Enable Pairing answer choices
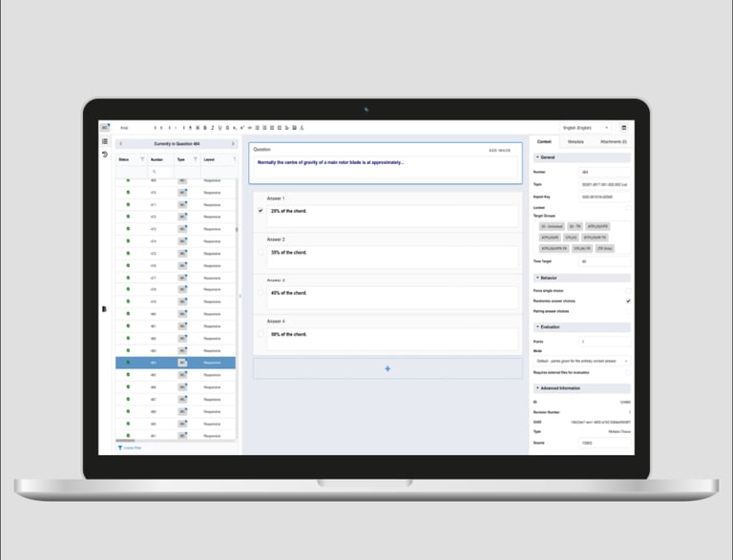733x560 pixels. (x=628, y=311)
